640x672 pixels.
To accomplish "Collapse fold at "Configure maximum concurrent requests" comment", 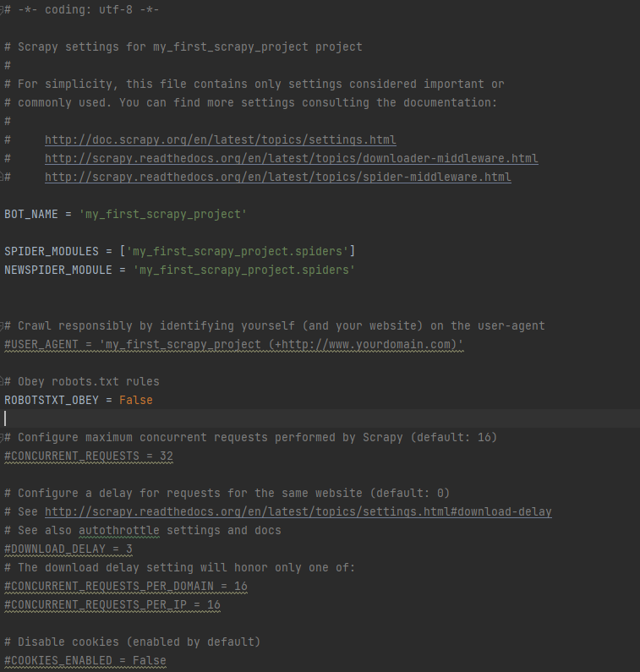I will (x=3, y=437).
